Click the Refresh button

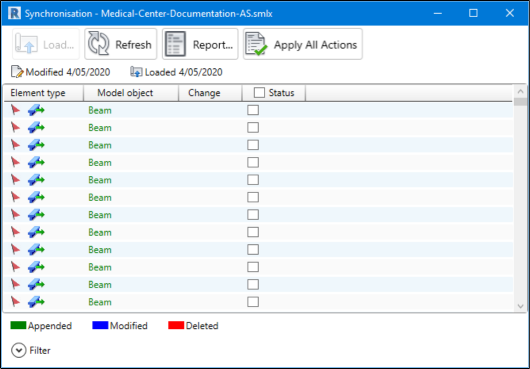click(121, 44)
